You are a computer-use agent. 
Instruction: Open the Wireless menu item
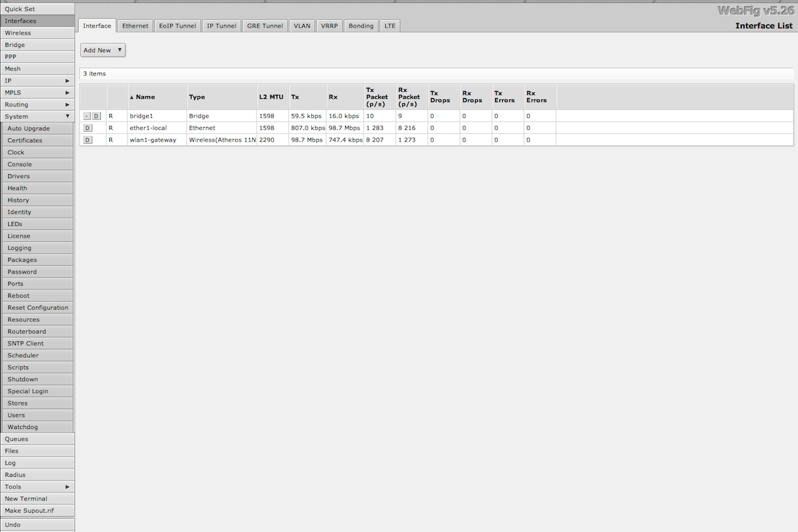[37, 32]
